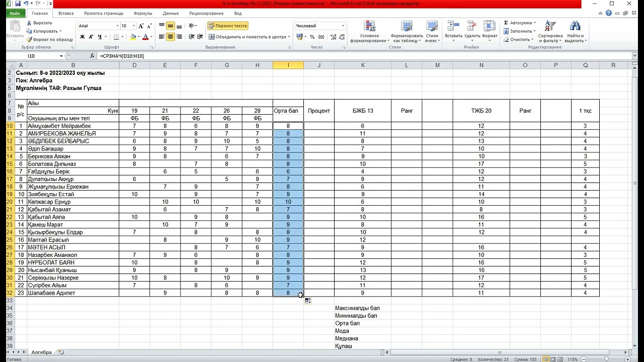
Task: Click the horizontal scrollbar thumb
Action: [500, 352]
